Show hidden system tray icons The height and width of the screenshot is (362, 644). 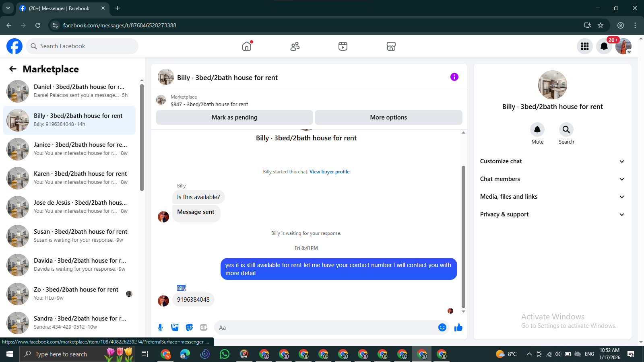click(529, 354)
